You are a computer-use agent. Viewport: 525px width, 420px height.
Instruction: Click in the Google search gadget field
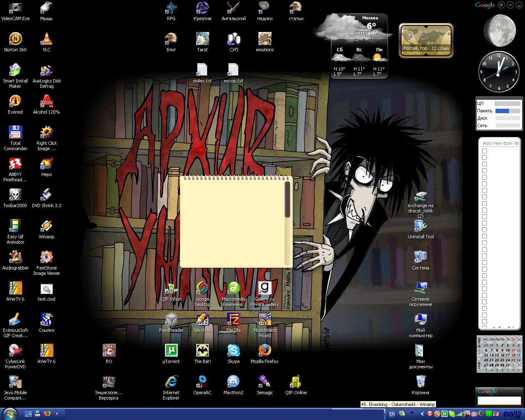[x=499, y=400]
